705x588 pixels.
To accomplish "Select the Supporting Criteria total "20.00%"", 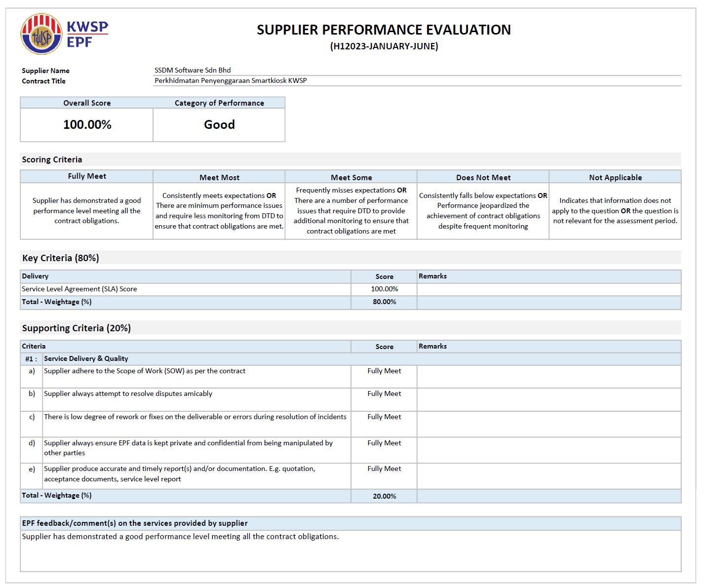I will (x=384, y=496).
